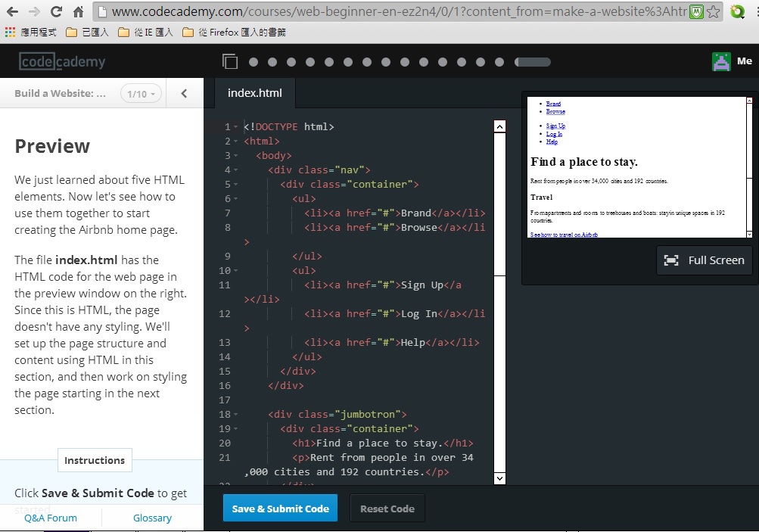The height and width of the screenshot is (532, 759).
Task: Fold the html tag at line 2
Action: pyautogui.click(x=236, y=142)
